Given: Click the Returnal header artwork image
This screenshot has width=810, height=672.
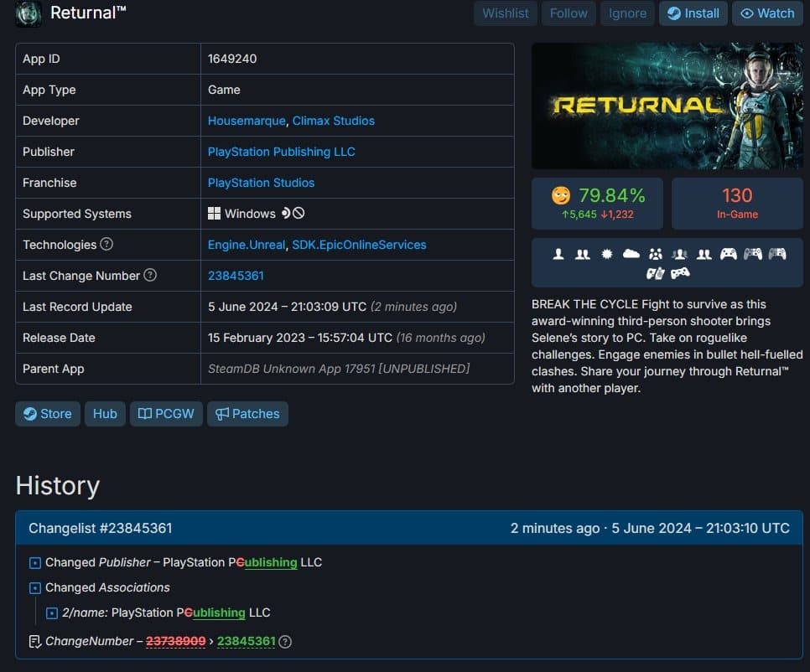Looking at the screenshot, I should click(667, 106).
